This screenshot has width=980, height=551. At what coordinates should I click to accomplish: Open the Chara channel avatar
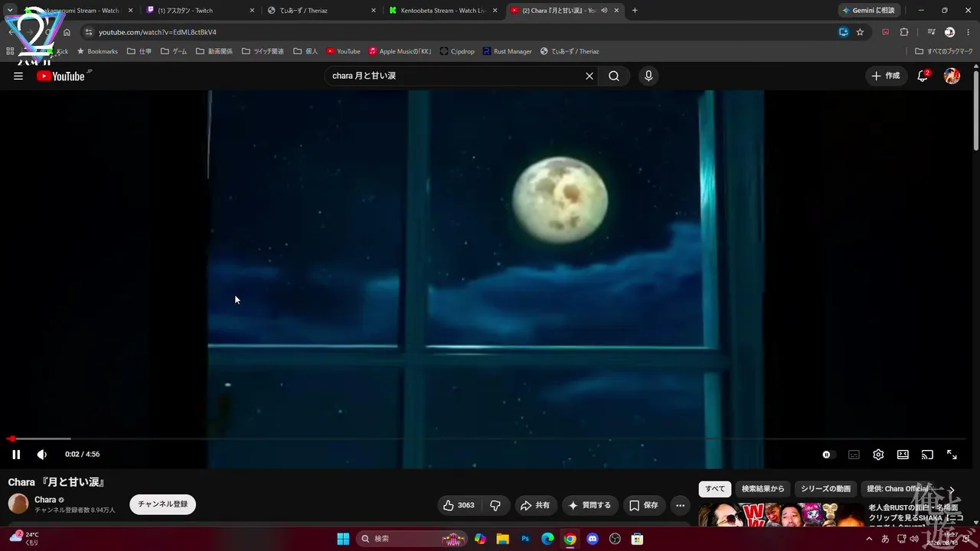click(x=18, y=504)
